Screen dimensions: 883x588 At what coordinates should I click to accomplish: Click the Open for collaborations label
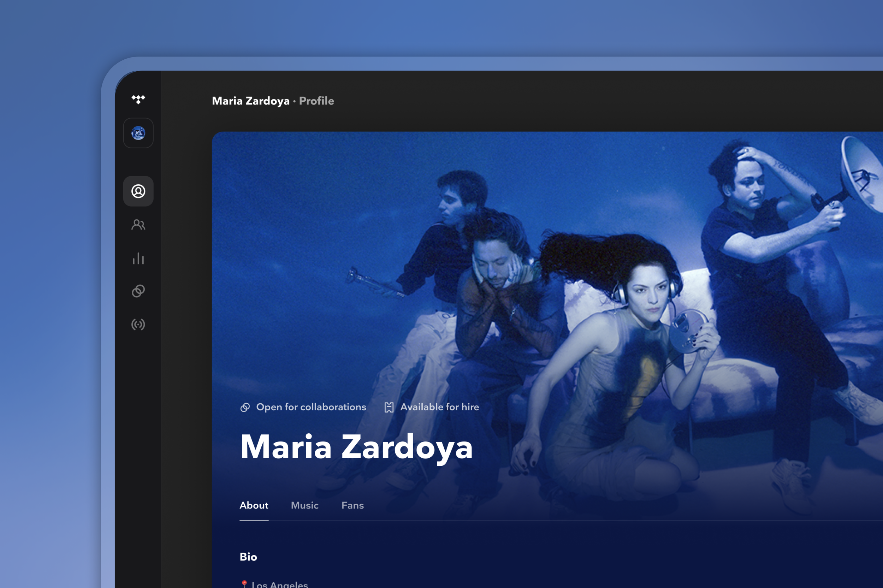(x=311, y=407)
